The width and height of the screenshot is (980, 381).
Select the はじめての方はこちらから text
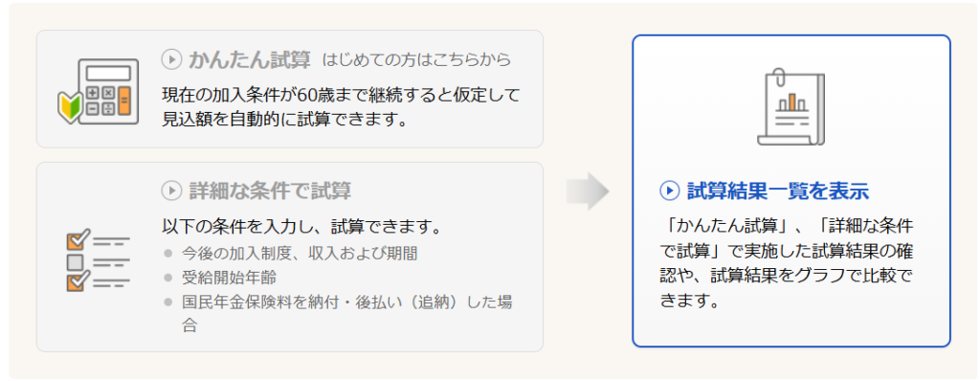tap(417, 60)
